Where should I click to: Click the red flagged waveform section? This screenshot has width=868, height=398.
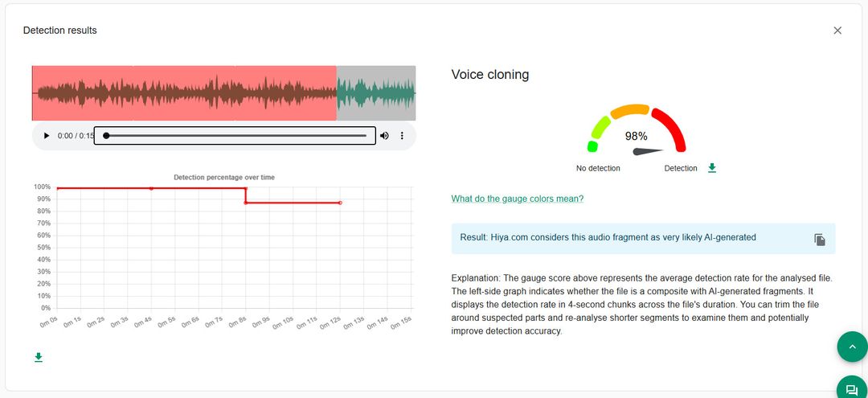point(184,93)
